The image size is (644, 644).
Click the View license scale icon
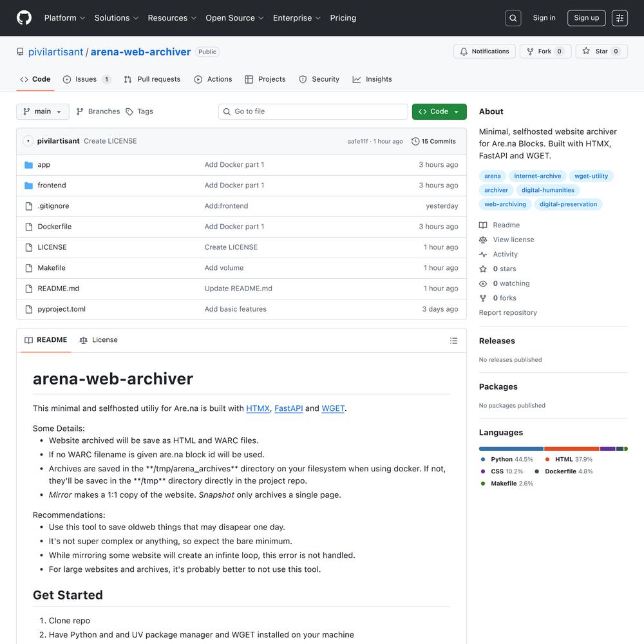483,240
